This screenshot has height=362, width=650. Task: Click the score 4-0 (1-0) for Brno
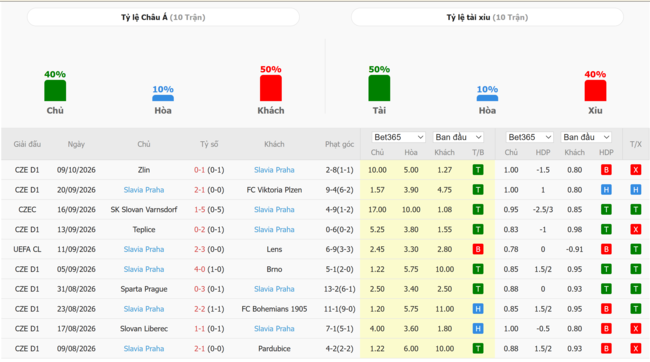[209, 269]
